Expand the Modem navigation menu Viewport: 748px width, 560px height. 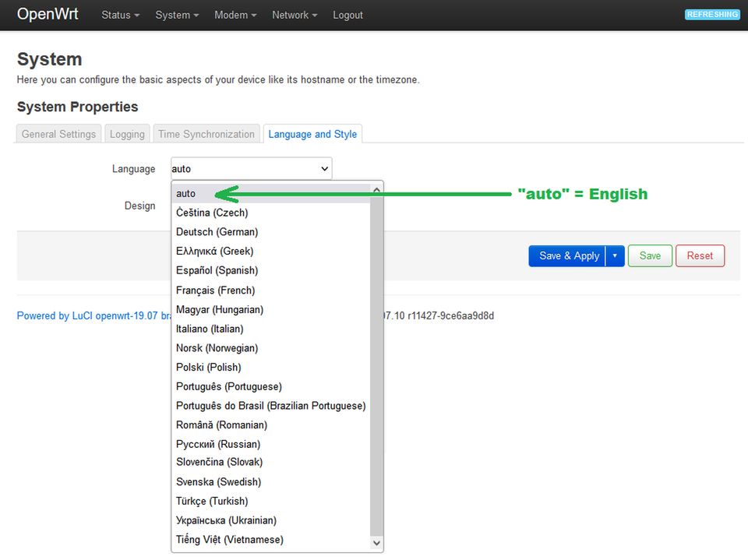(x=235, y=15)
